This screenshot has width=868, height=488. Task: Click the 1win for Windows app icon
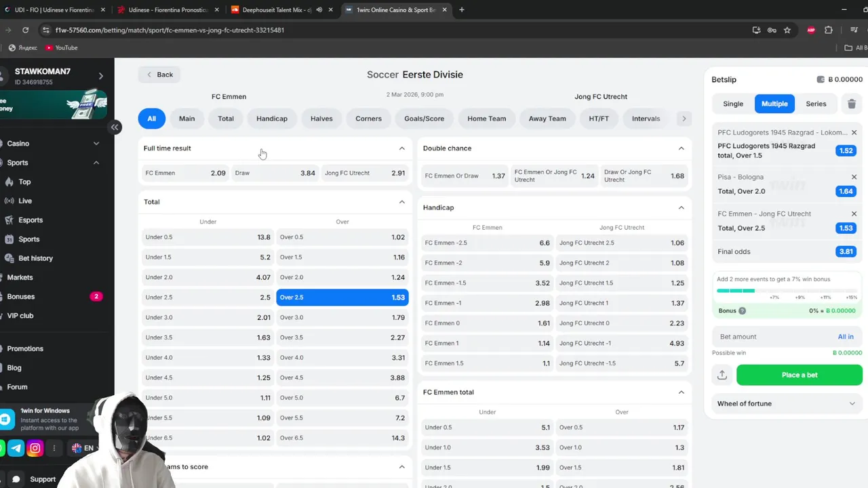click(7, 420)
